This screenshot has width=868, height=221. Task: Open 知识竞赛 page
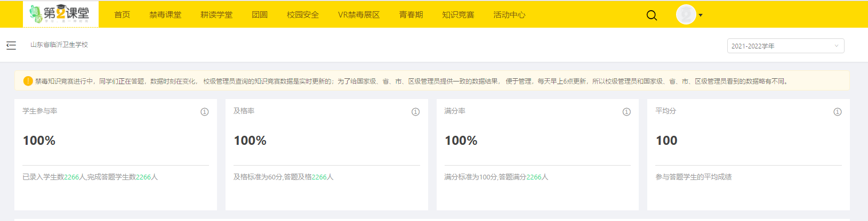click(458, 15)
